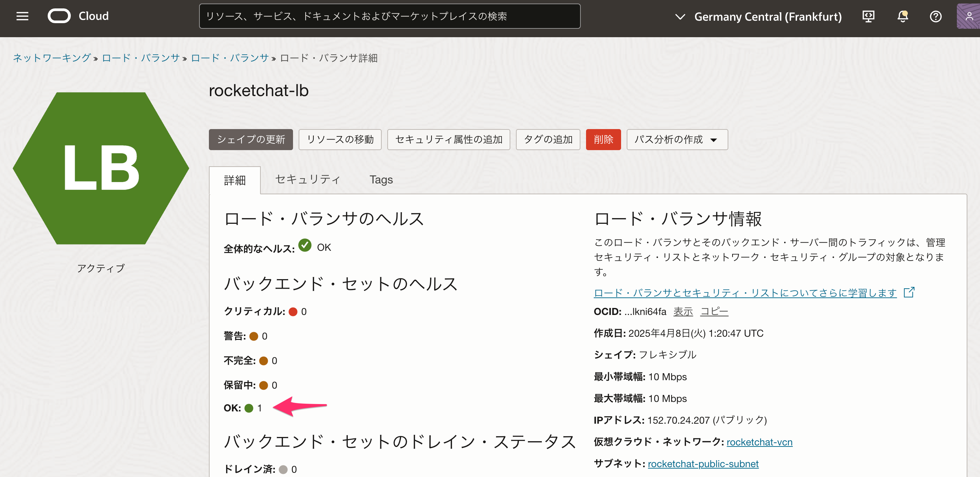Switch to the セキュリティ tab
This screenshot has width=980, height=477.
coord(307,179)
